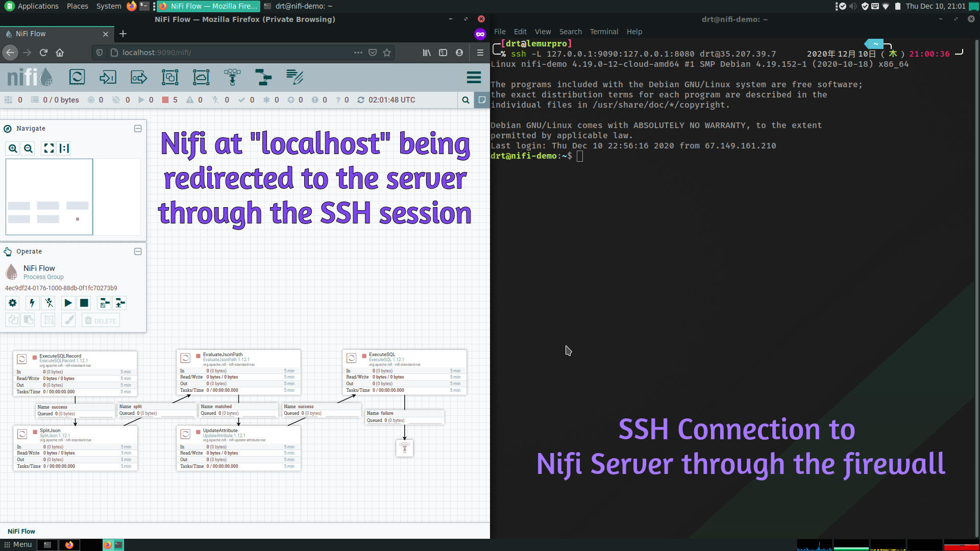Zoom in on the NiFi canvas

(x=13, y=148)
